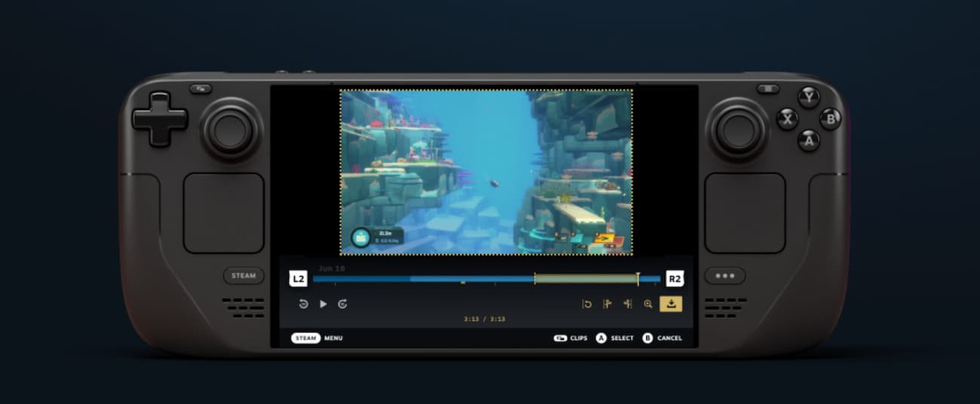
Task: Click the rewind skip-back icon
Action: tap(303, 304)
